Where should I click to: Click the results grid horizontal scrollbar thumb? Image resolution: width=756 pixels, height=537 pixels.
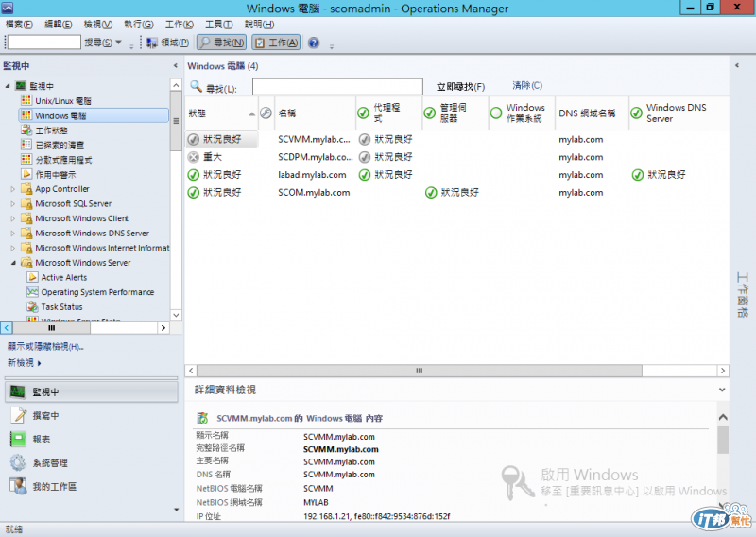420,371
